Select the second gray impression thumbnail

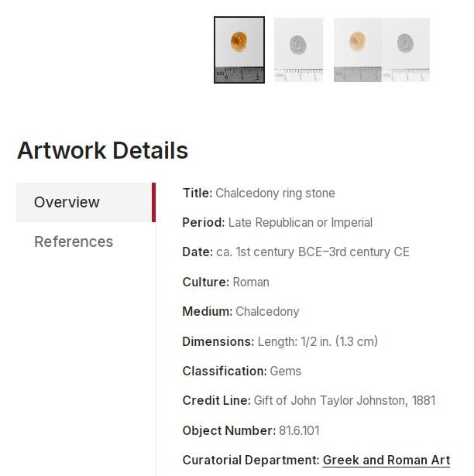[298, 50]
